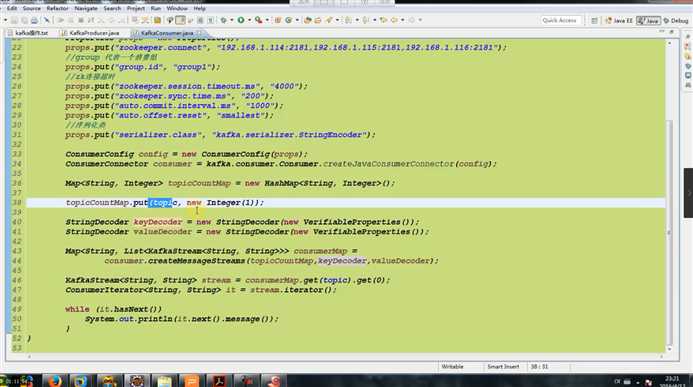Click the 38 : 31 cursor position field

(539, 367)
